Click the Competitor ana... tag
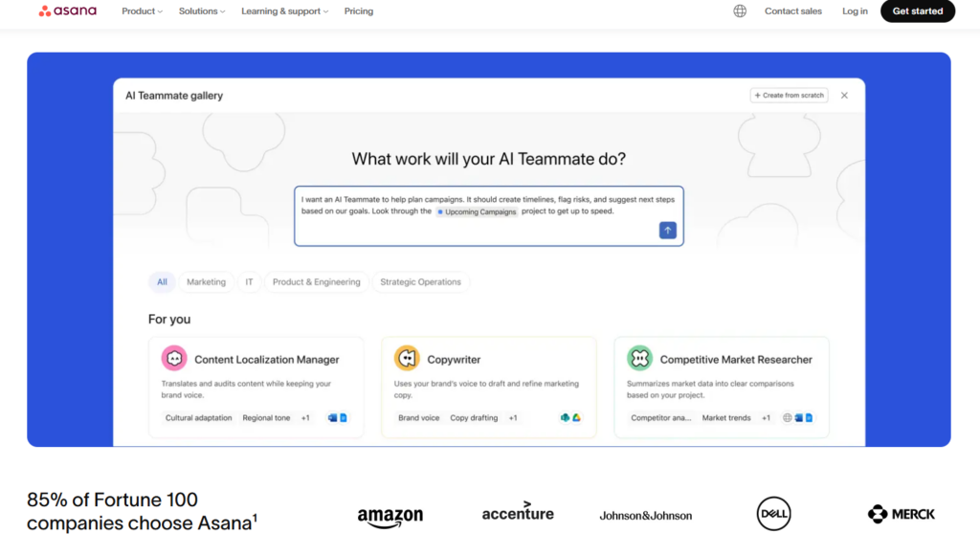The image size is (980, 556). (660, 418)
